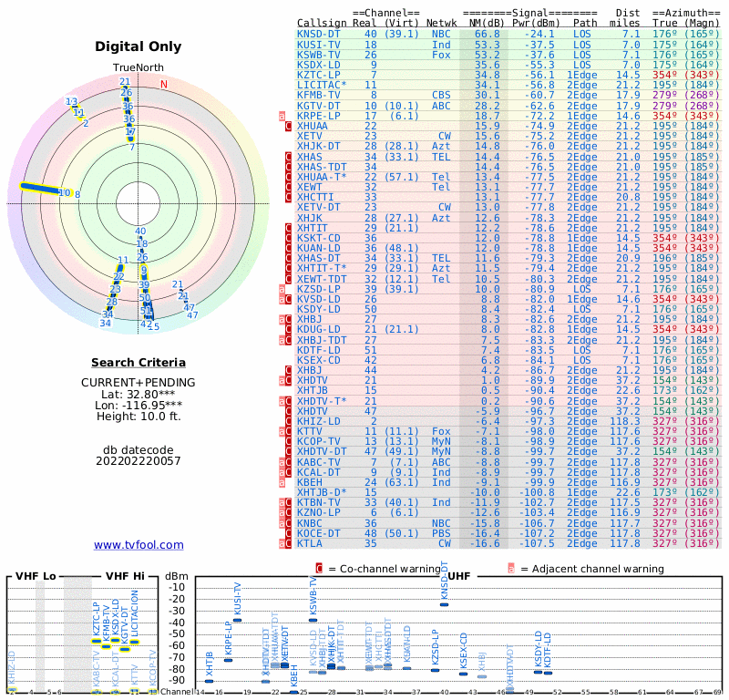Image resolution: width=729 pixels, height=700 pixels.
Task: Click adjacent warning icon in KRPE-LP row
Action: tap(282, 116)
